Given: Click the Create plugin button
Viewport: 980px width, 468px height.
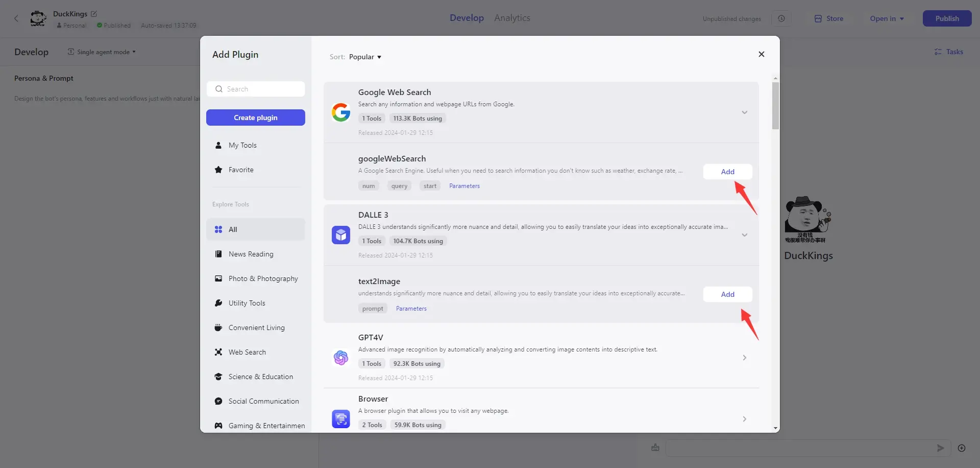Looking at the screenshot, I should click(x=256, y=118).
